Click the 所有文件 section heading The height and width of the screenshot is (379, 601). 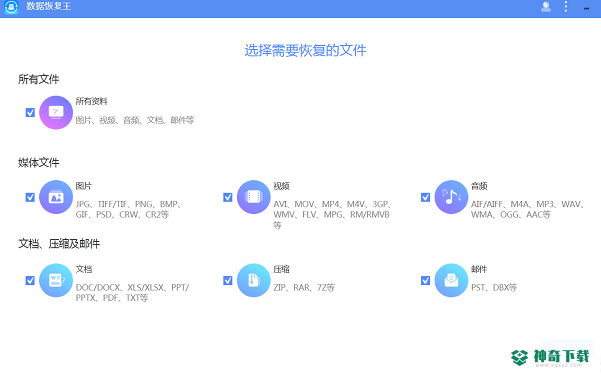[38, 79]
